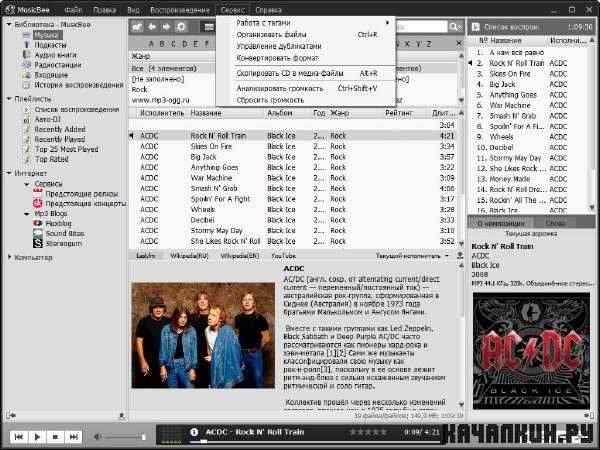Click the previous track button
The width and height of the screenshot is (600, 450).
tap(18, 436)
